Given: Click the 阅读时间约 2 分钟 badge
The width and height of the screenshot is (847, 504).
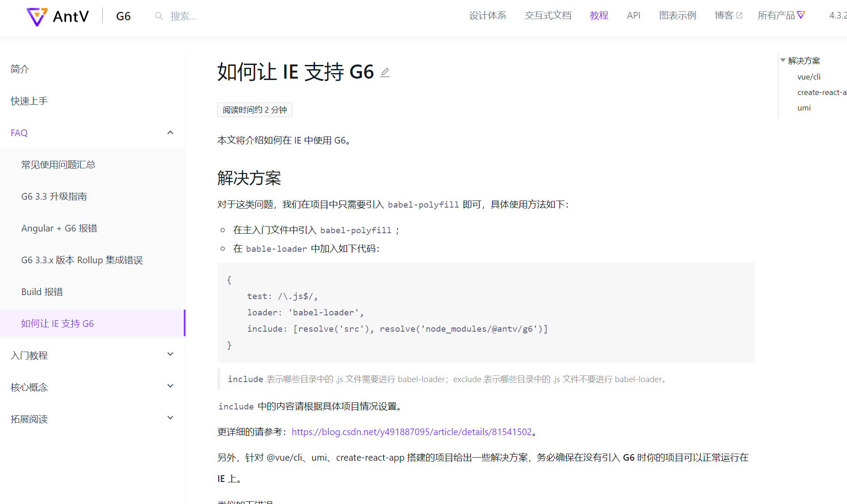Looking at the screenshot, I should 254,110.
